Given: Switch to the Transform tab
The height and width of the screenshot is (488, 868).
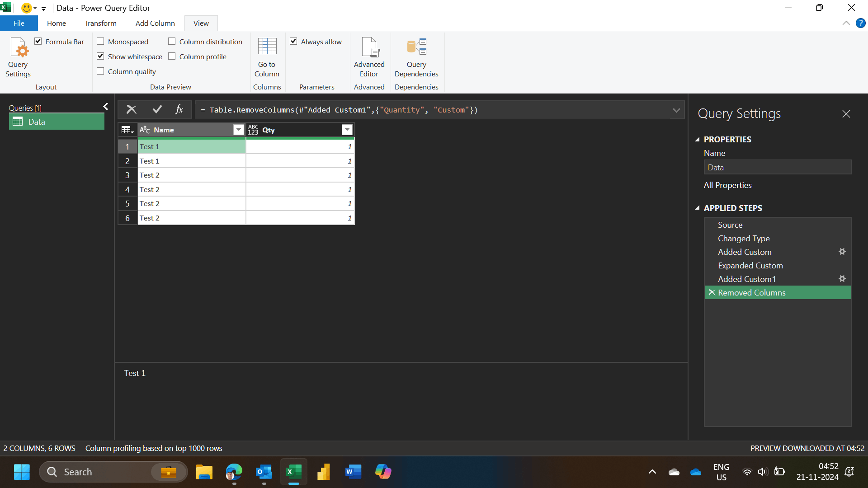Looking at the screenshot, I should [100, 23].
